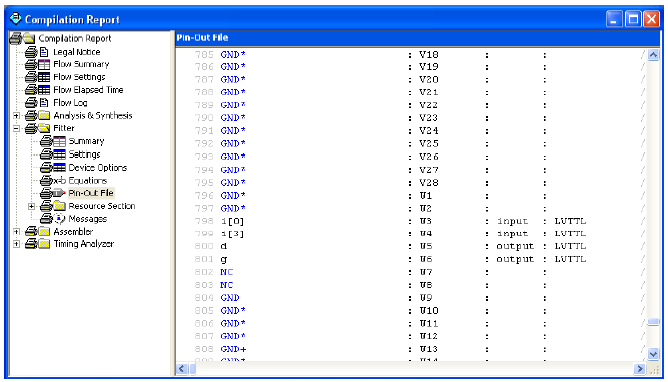Click 'NC' on line 802
668x382 pixels.
pyautogui.click(x=227, y=272)
